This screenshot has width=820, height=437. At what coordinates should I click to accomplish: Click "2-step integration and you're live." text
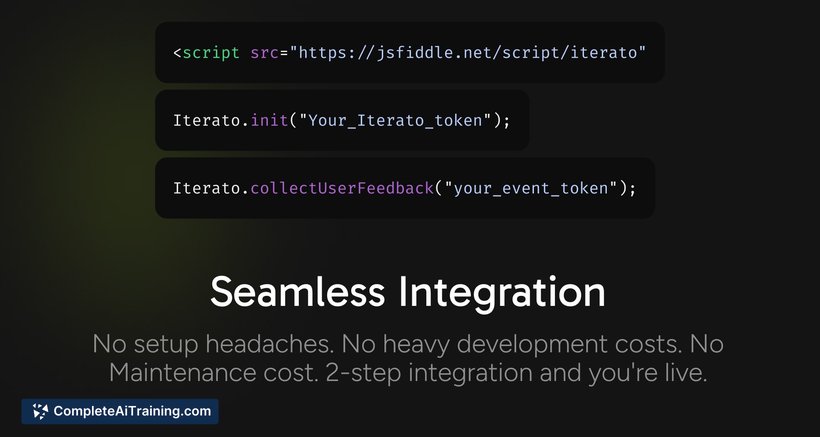click(516, 373)
